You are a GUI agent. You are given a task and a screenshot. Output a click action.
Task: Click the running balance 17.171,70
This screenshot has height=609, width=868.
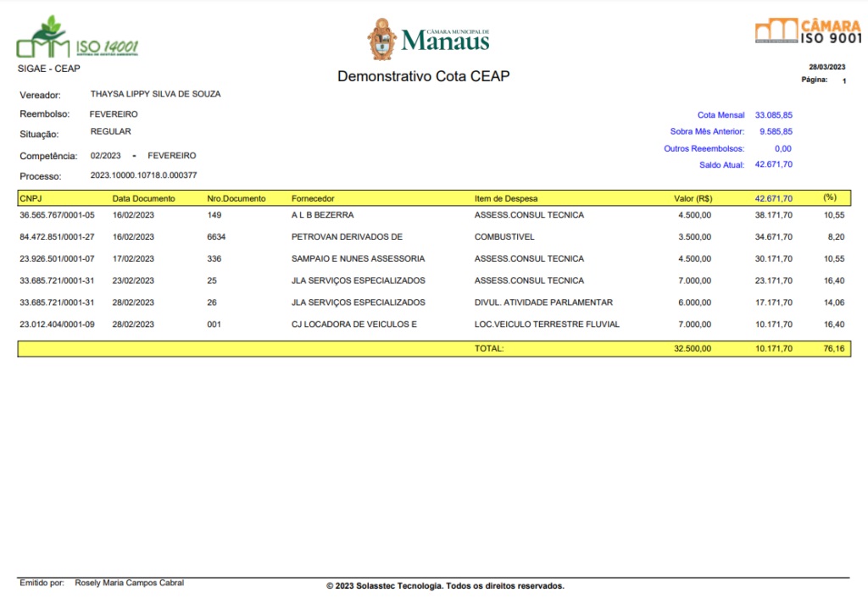tap(773, 302)
